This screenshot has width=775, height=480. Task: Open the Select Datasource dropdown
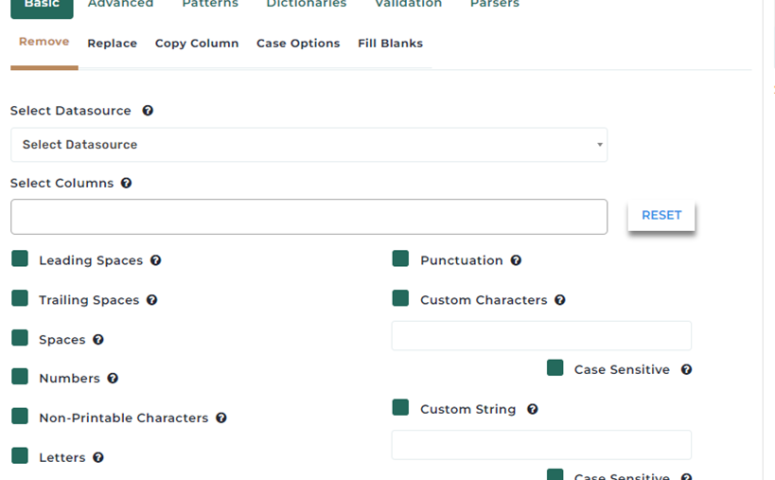point(309,145)
